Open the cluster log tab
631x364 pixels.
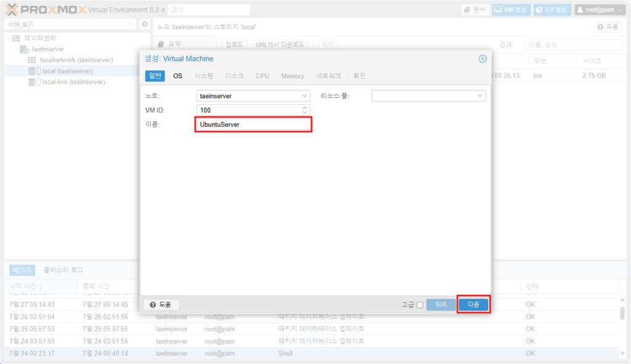[63, 270]
